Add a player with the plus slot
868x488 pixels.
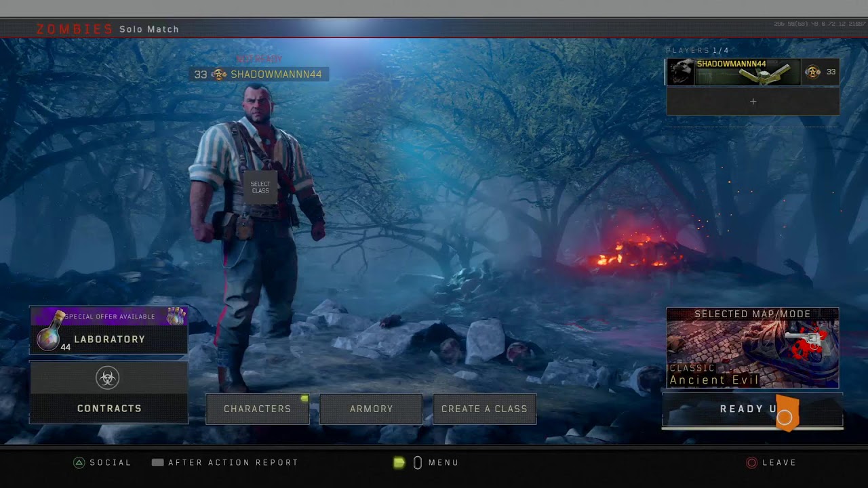(x=753, y=102)
